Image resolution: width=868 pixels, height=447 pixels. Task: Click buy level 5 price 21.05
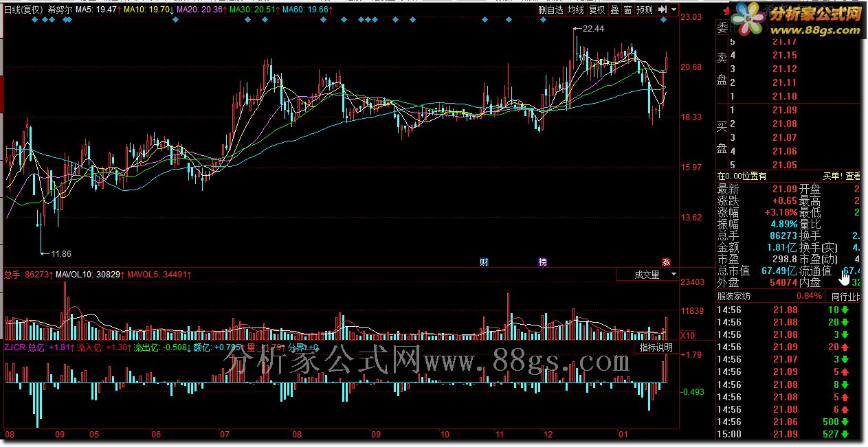click(x=784, y=165)
